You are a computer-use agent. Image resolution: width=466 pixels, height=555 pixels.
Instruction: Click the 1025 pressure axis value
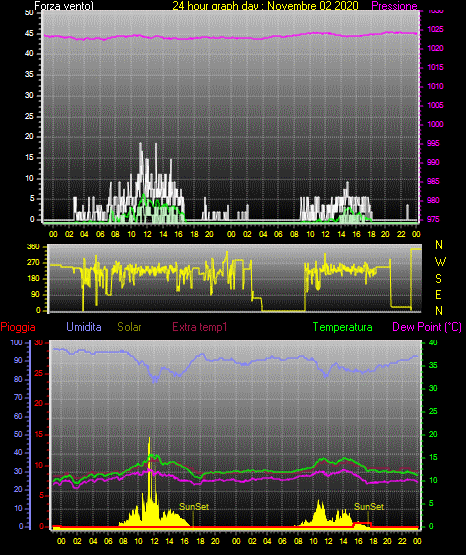(x=435, y=29)
